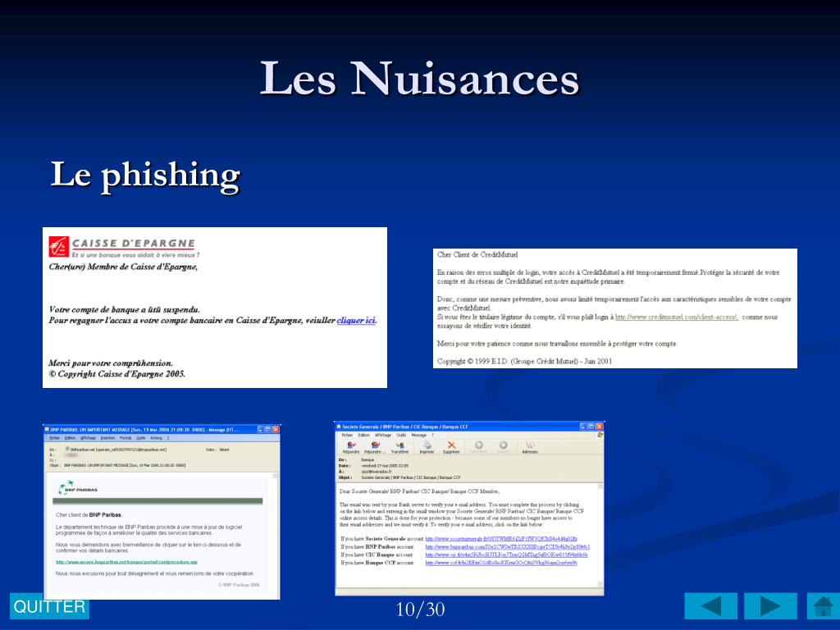The image size is (840, 630).
Task: Open Adresses icon in Societe Generale email
Action: click(x=530, y=447)
